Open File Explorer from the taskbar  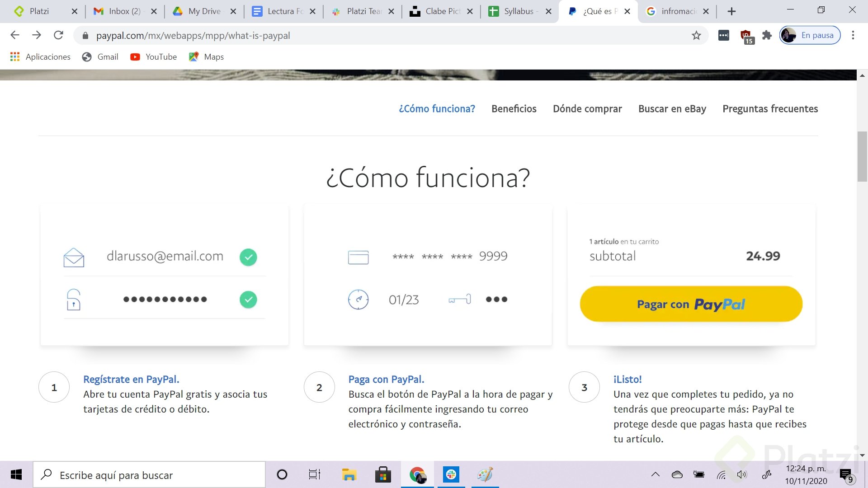(349, 474)
